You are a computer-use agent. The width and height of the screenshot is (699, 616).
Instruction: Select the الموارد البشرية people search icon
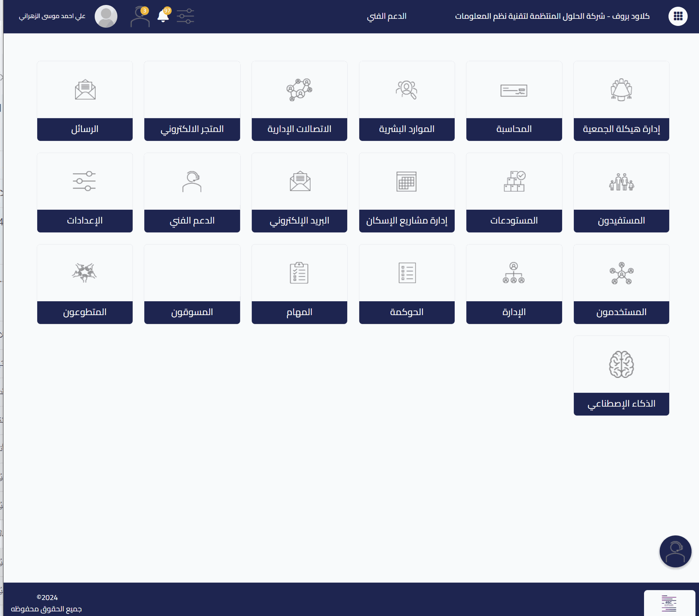(406, 90)
